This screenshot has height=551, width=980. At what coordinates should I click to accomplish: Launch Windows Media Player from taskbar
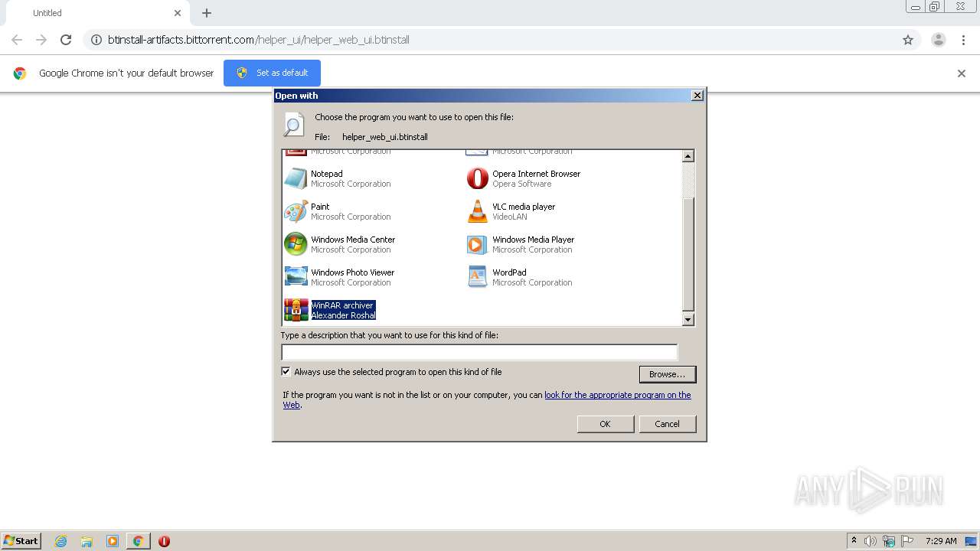pos(113,541)
